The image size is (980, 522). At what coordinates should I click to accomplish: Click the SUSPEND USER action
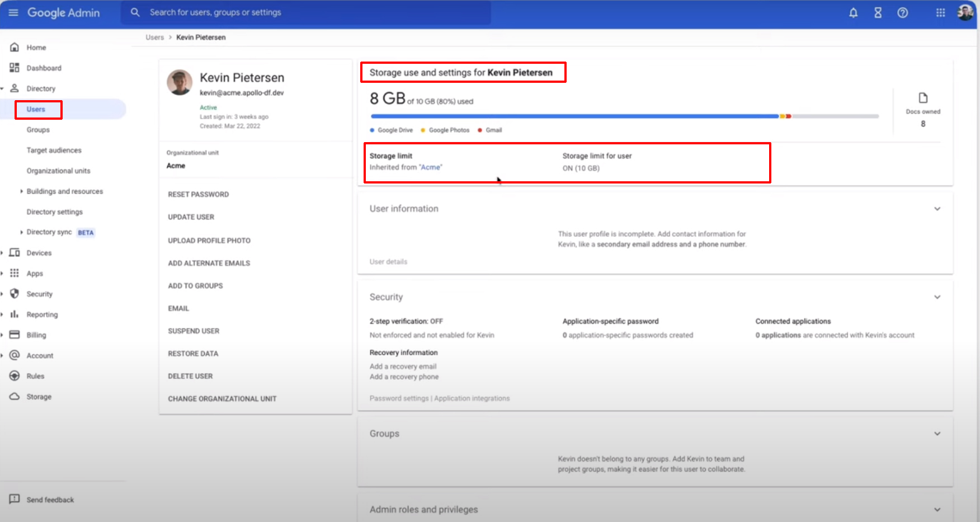click(x=194, y=331)
